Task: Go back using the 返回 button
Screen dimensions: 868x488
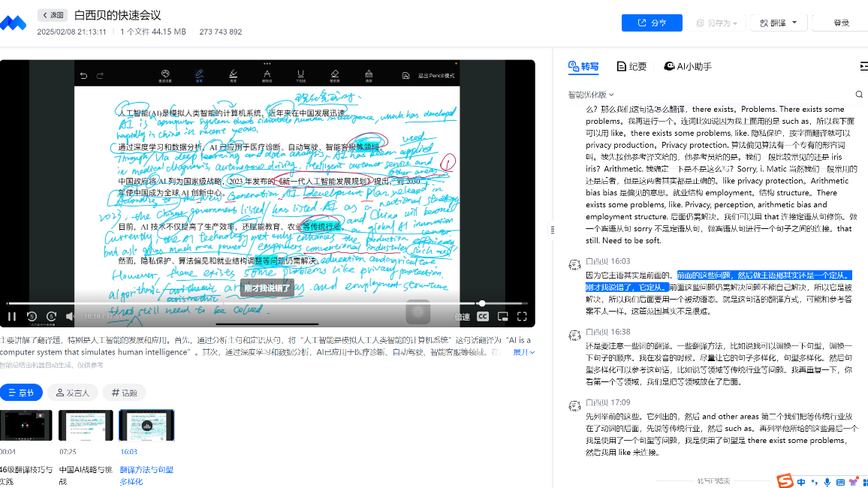Action: (53, 15)
